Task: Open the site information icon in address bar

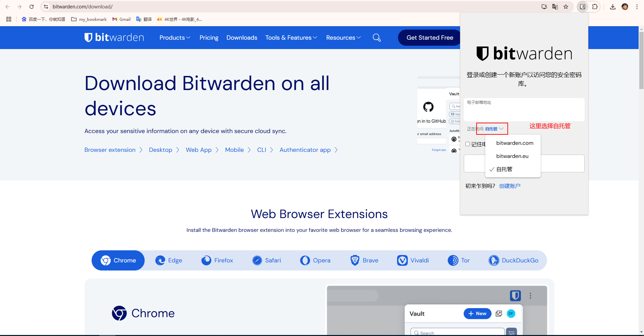Action: tap(46, 7)
